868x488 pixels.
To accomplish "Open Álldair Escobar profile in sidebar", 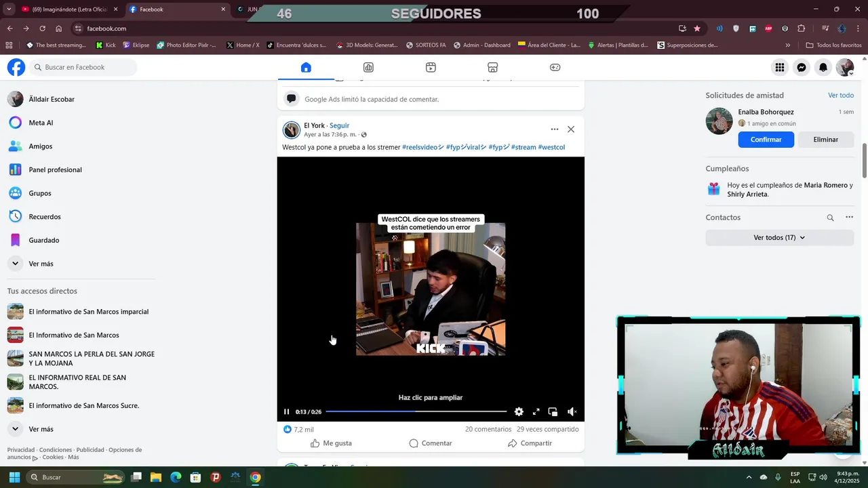I will click(81, 99).
